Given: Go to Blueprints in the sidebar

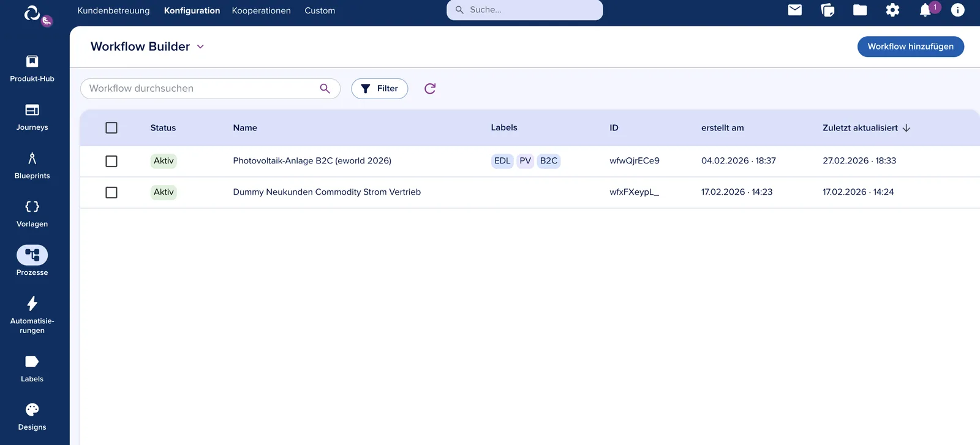Looking at the screenshot, I should pyautogui.click(x=32, y=159).
